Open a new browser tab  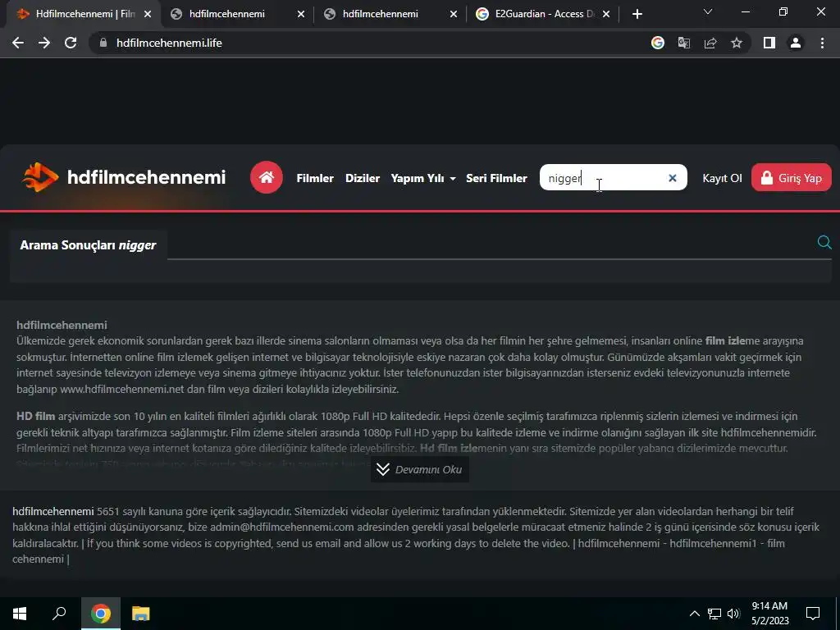pyautogui.click(x=637, y=14)
